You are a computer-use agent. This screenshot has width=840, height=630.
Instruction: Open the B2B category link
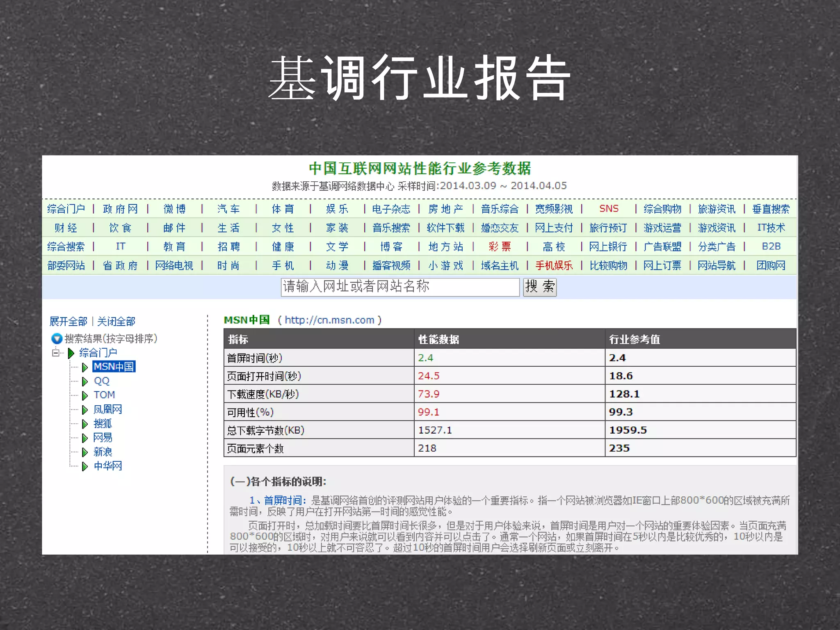tap(771, 246)
